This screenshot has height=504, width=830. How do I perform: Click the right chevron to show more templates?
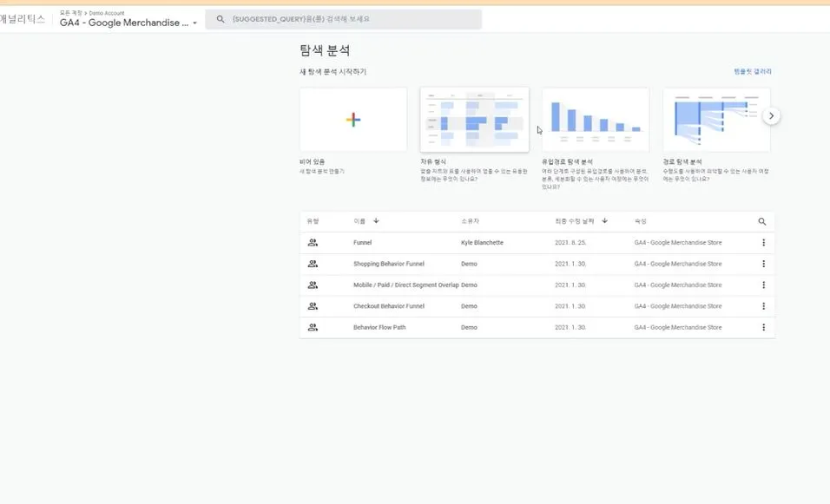point(771,114)
